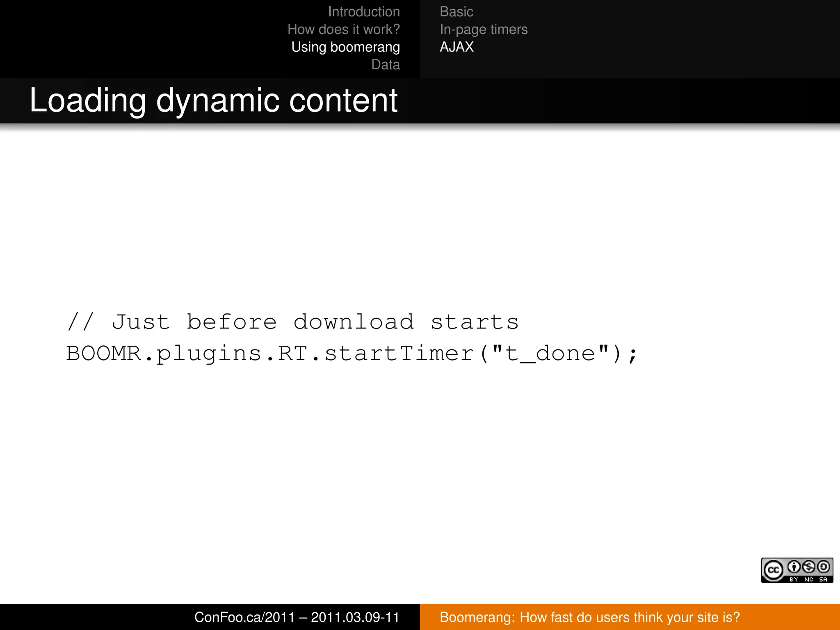
Task: Open the Introduction section link
Action: (364, 12)
